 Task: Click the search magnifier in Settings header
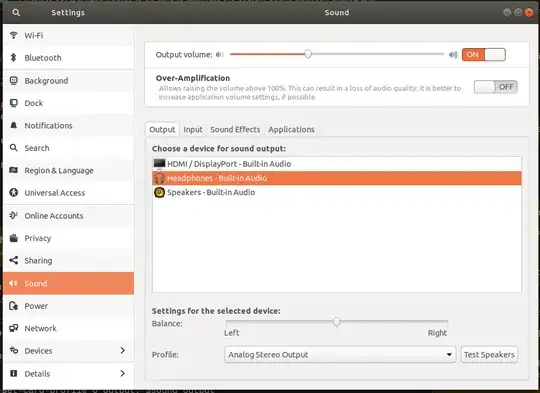point(16,13)
